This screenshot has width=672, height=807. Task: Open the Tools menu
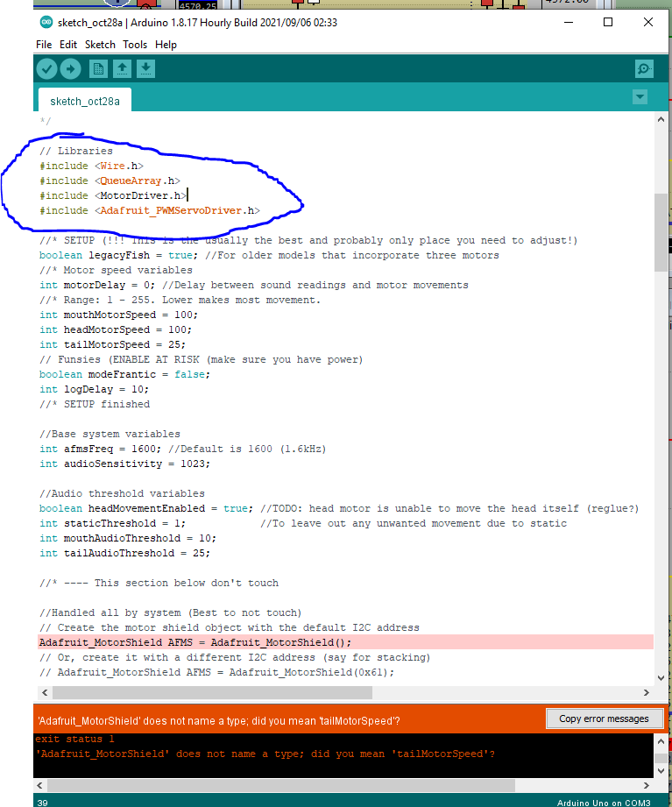click(x=135, y=45)
